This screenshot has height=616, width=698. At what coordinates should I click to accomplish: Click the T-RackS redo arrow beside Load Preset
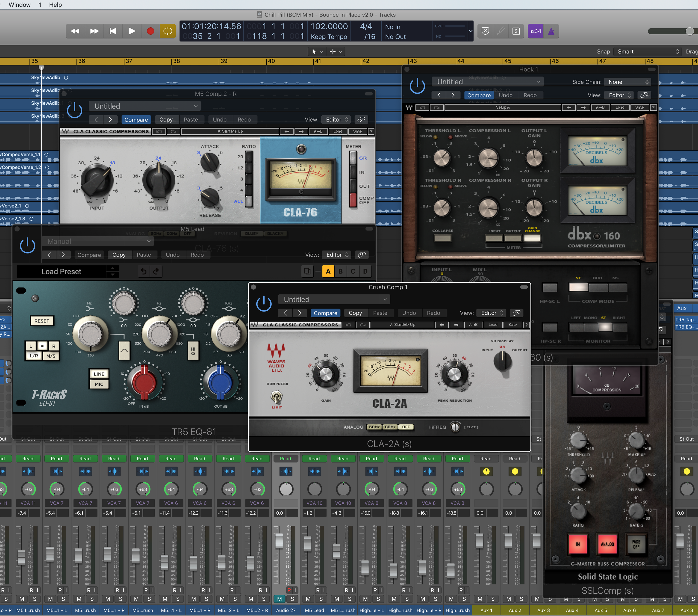click(x=156, y=272)
